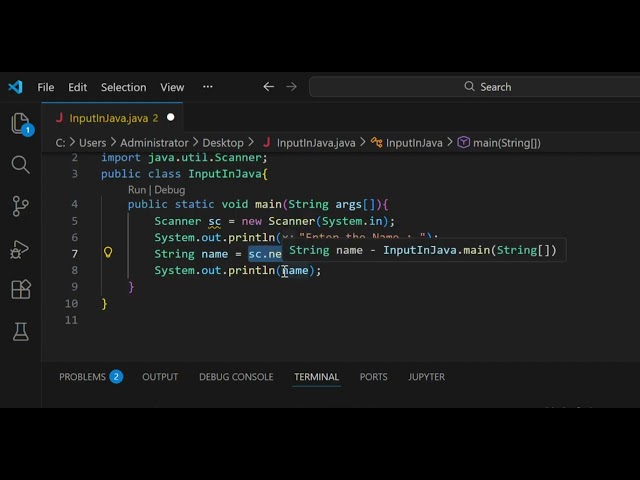Click line number 11 in the gutter
The width and height of the screenshot is (640, 480).
pyautogui.click(x=71, y=320)
